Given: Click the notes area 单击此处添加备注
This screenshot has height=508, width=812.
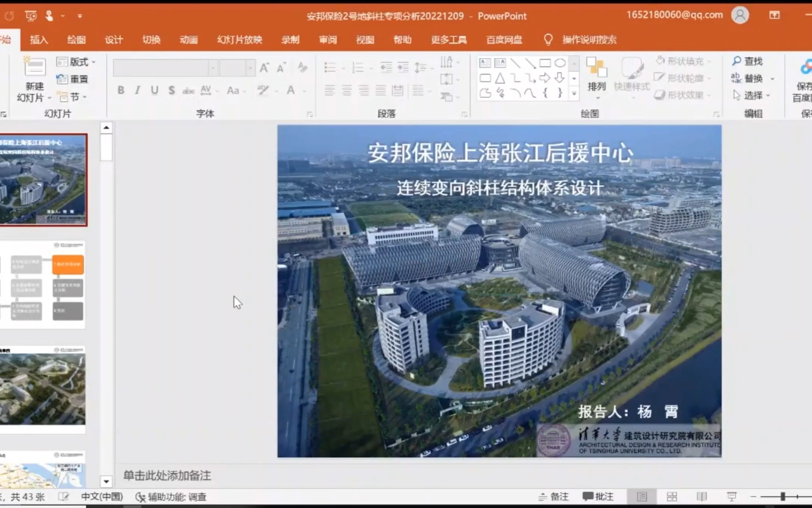Looking at the screenshot, I should pos(167,475).
